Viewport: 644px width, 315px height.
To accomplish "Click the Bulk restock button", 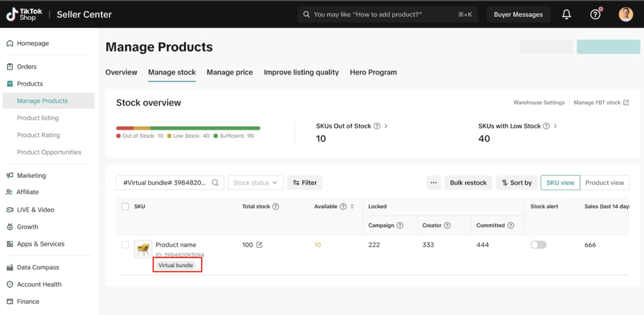I will coord(468,183).
